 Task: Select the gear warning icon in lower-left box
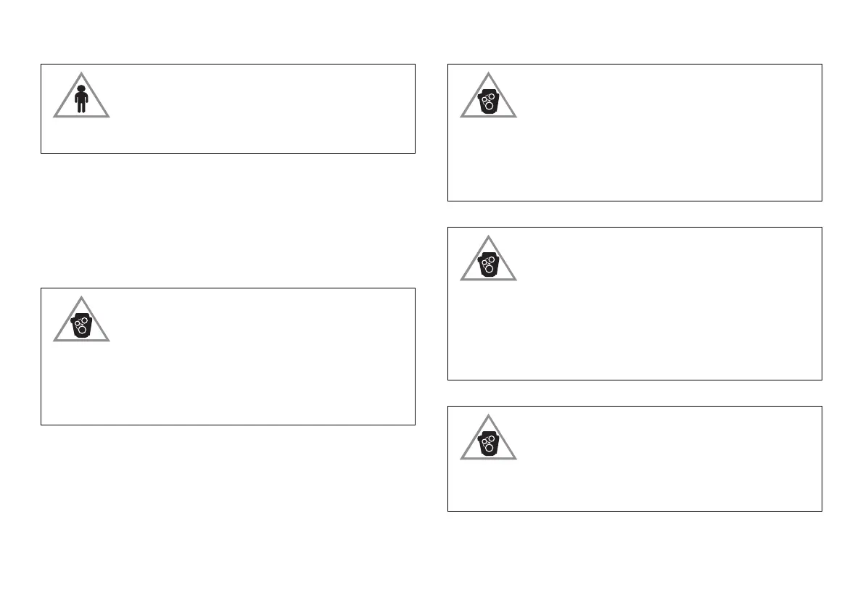(81, 319)
